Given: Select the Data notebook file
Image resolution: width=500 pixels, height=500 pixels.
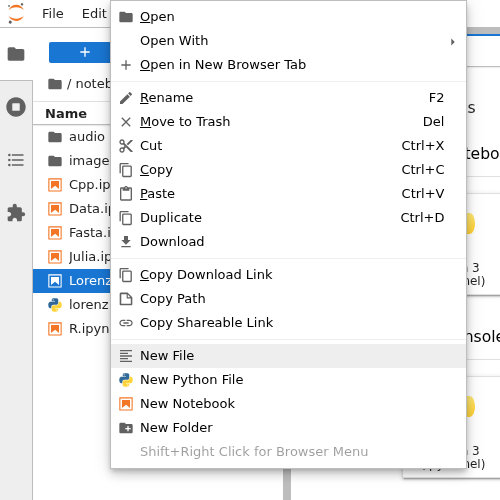Looking at the screenshot, I should click(x=72, y=209).
